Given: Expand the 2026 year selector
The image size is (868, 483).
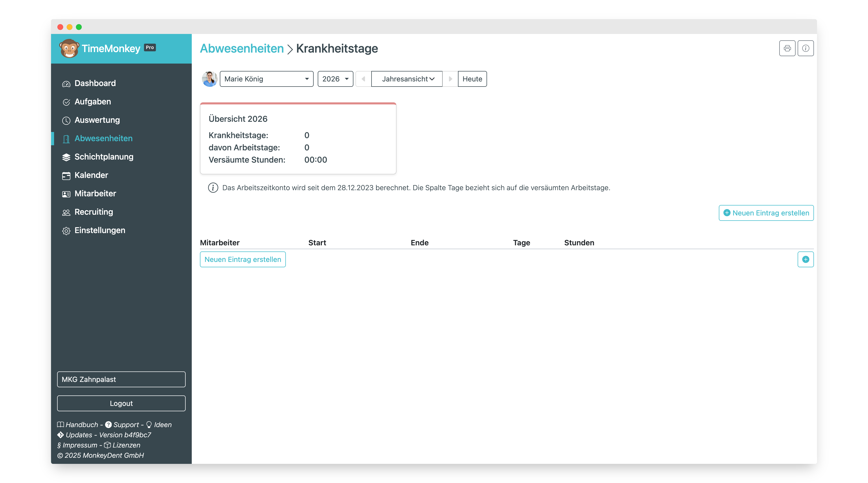Looking at the screenshot, I should [x=335, y=79].
